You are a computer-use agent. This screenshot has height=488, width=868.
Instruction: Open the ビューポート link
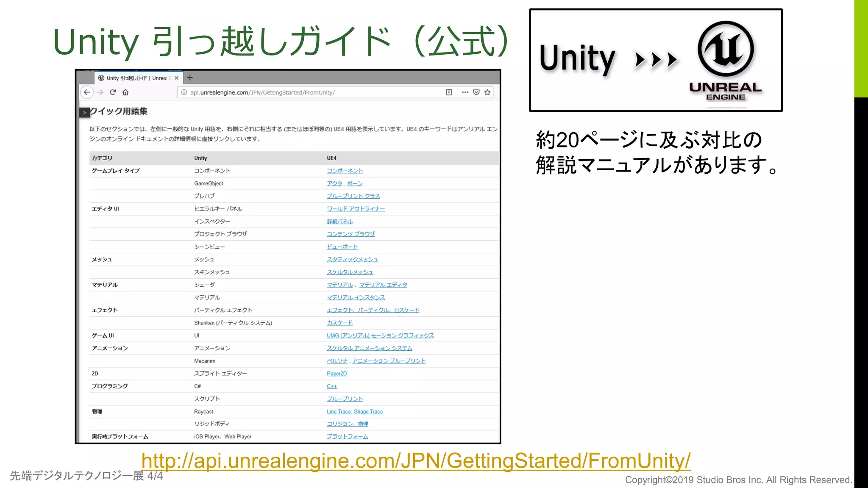point(342,247)
